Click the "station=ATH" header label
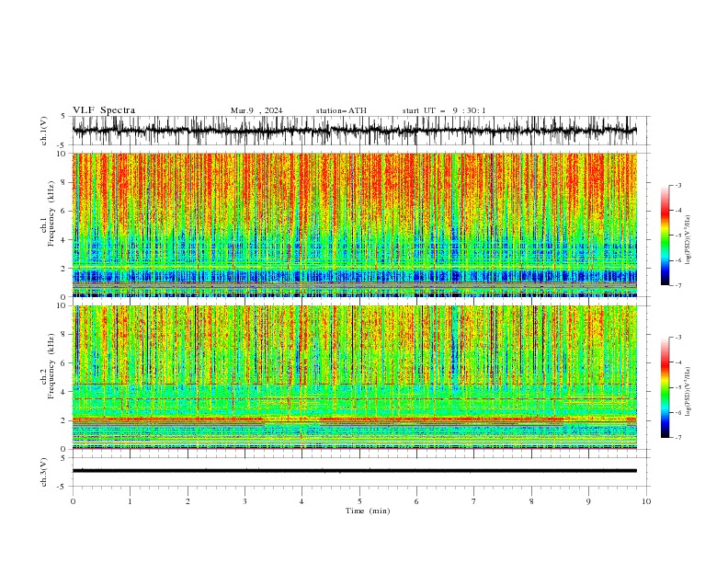This screenshot has height=563, width=728. point(341,110)
